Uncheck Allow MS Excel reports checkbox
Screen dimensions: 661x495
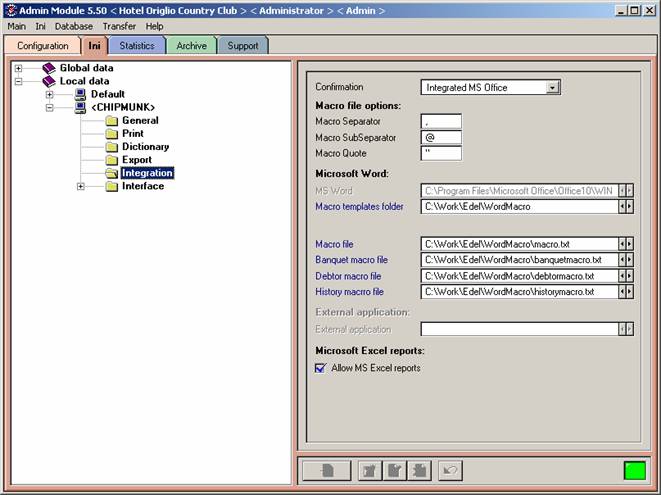point(321,368)
